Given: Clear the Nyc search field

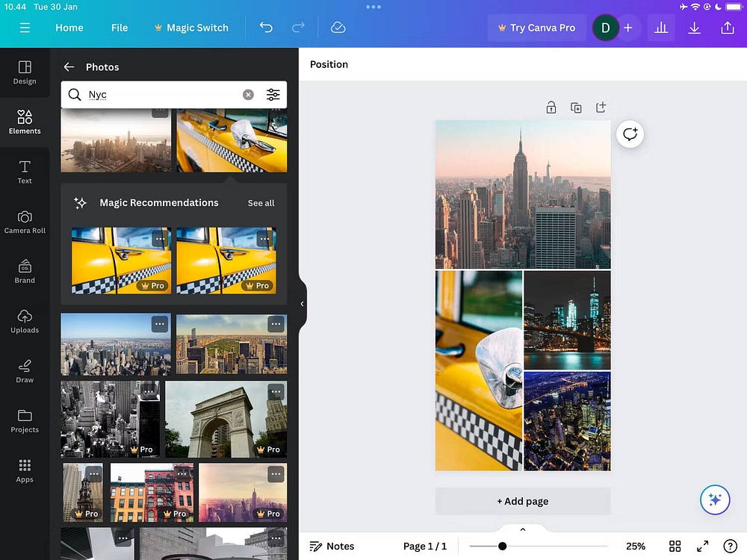Looking at the screenshot, I should click(x=248, y=94).
